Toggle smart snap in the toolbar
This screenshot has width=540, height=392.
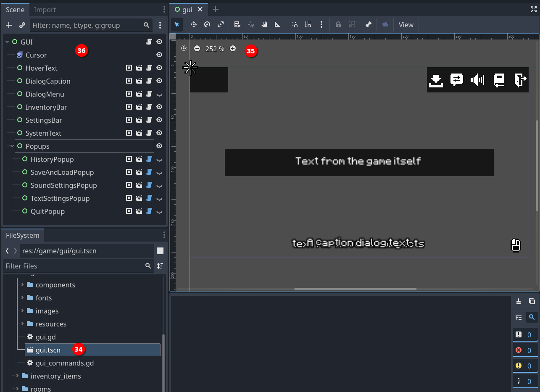pyautogui.click(x=295, y=25)
